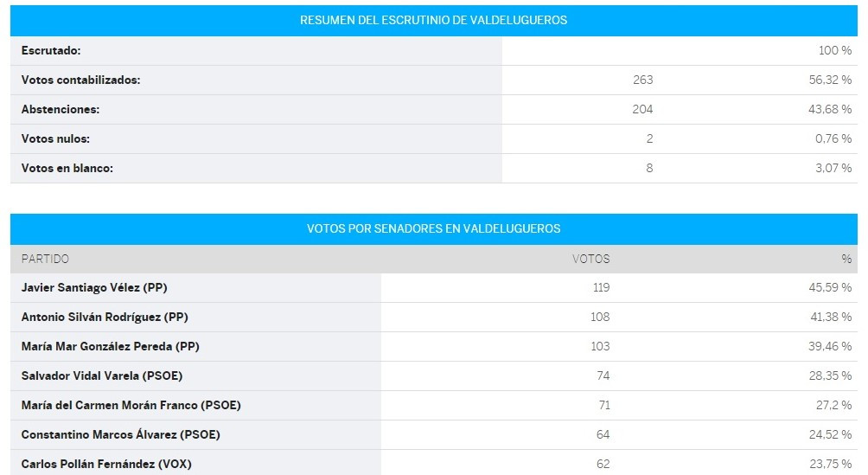This screenshot has height=475, width=868.
Task: Click the Votos contabilizados label
Action: click(80, 80)
